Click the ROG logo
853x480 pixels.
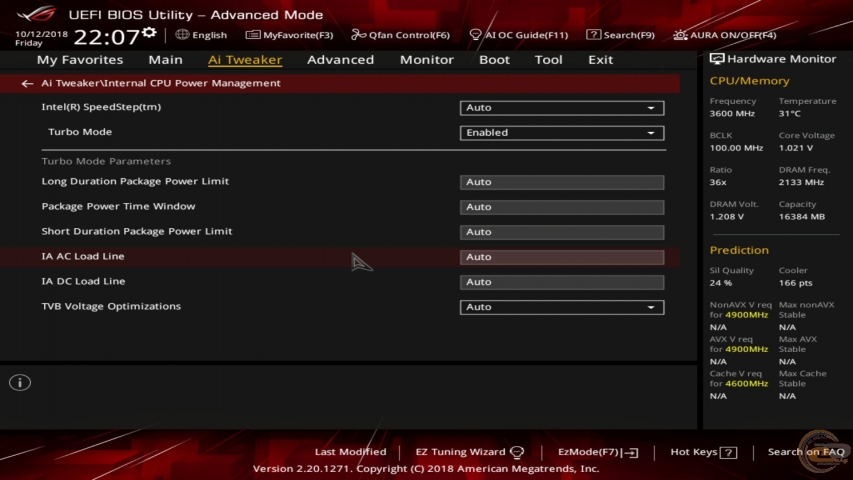36,13
